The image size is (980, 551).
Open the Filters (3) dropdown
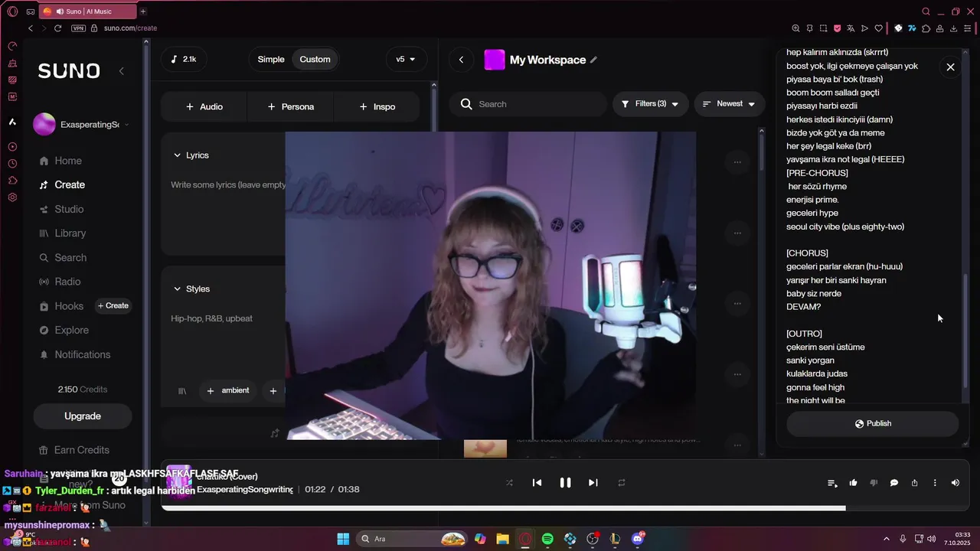click(x=650, y=104)
